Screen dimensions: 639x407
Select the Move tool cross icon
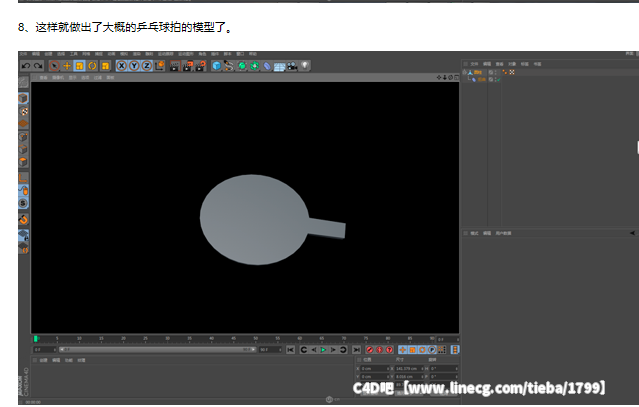(x=67, y=66)
